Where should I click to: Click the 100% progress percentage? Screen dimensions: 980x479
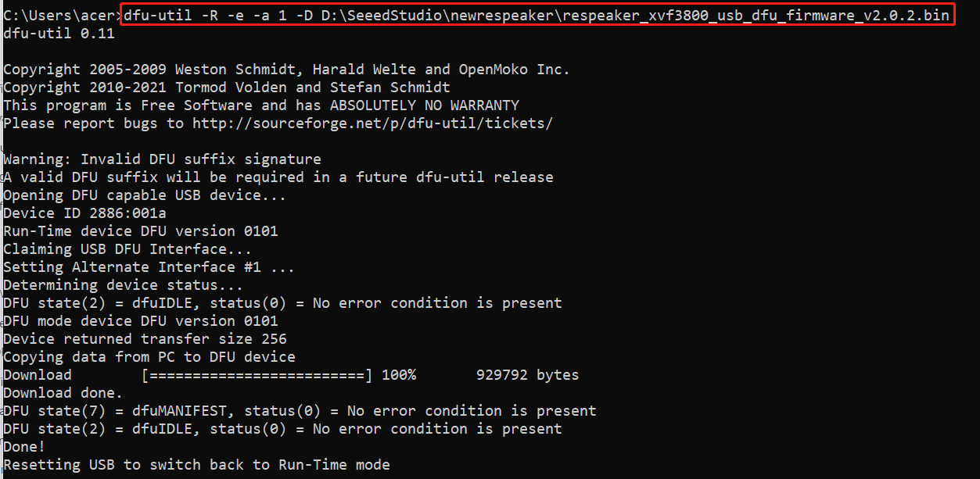399,375
